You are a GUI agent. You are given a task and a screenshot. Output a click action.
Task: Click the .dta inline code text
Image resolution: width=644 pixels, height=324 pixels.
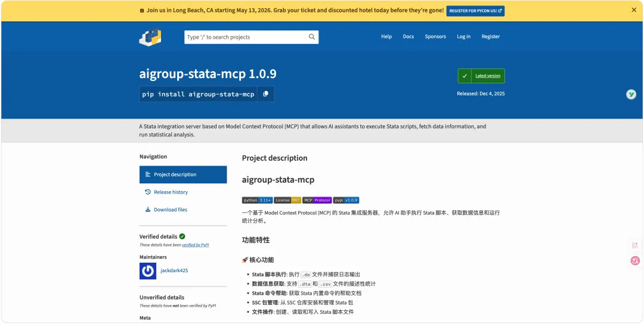coord(304,284)
